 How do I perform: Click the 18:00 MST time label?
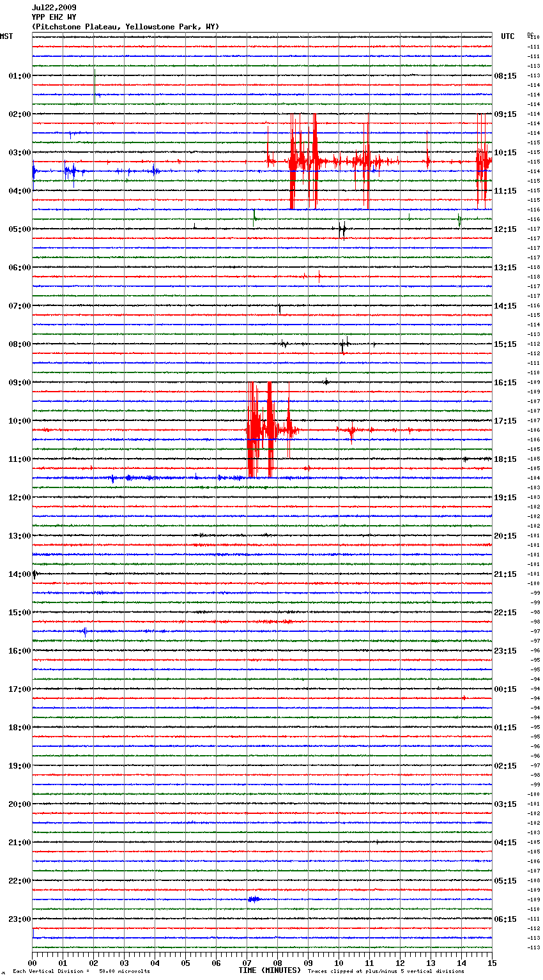(20, 728)
